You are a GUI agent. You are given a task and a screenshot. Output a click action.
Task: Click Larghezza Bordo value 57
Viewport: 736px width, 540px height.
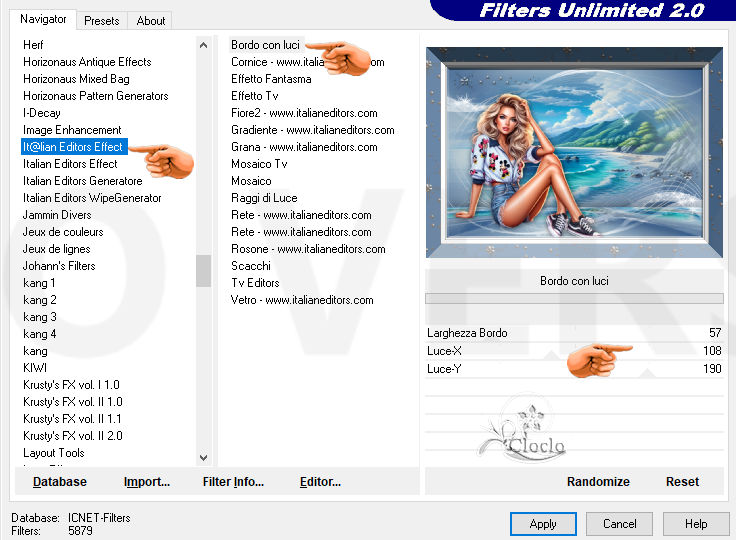[x=715, y=333]
